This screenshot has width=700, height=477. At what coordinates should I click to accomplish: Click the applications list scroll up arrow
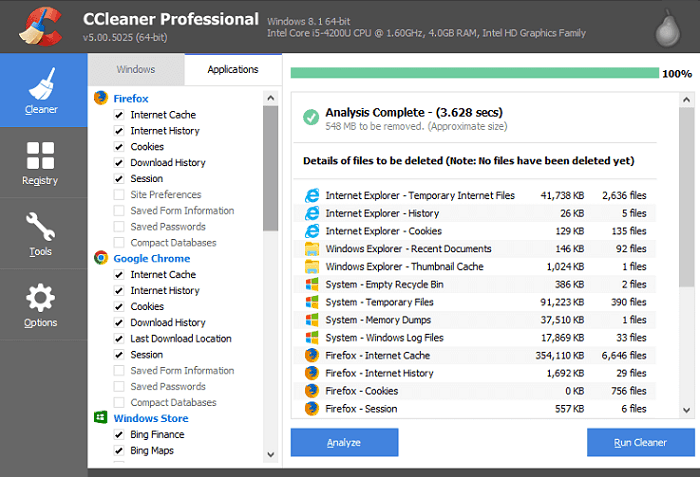pos(271,98)
